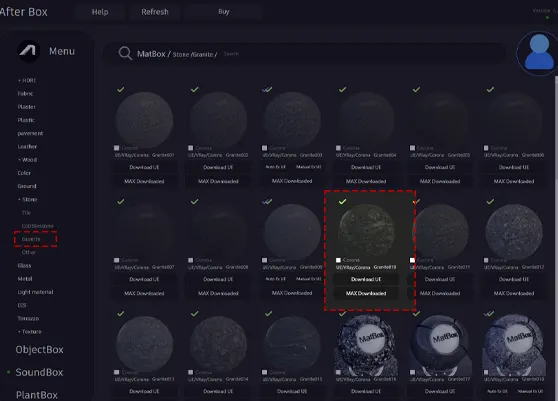This screenshot has width=558, height=401.
Task: Open the Granite018 MatBox preview
Action: point(514,344)
